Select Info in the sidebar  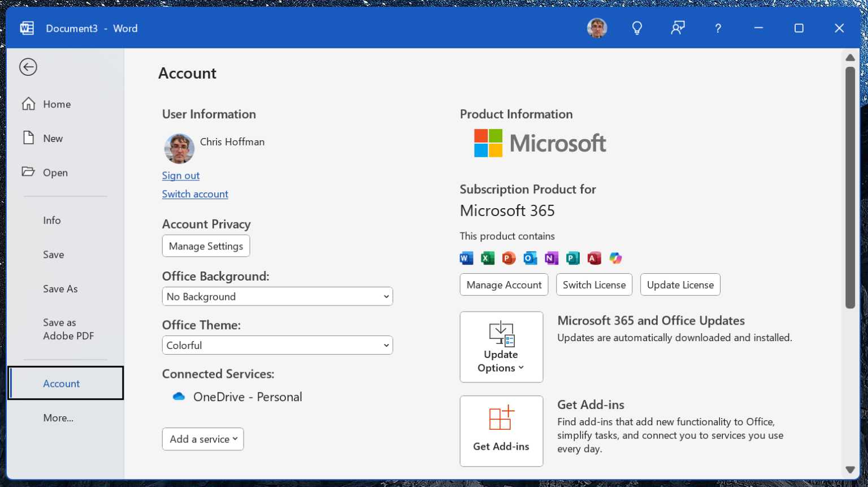click(52, 220)
